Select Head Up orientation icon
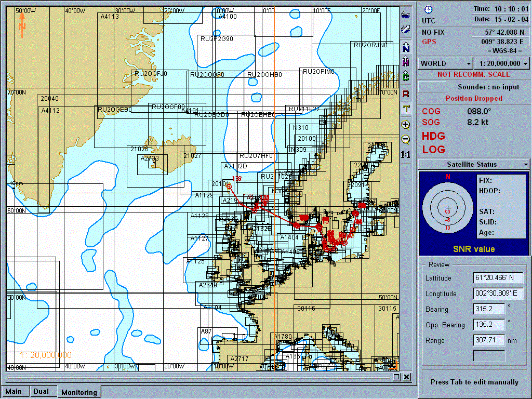Image resolution: width=532 pixels, height=399 pixels. click(406, 62)
